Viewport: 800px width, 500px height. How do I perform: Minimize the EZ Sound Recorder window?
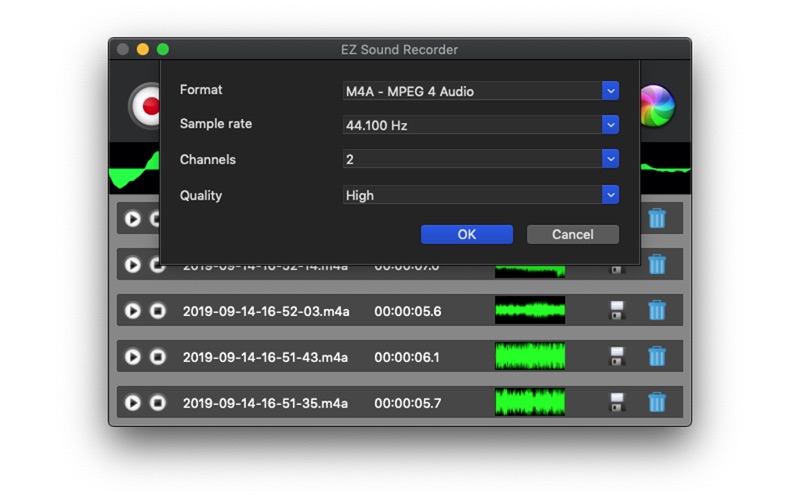coord(143,49)
